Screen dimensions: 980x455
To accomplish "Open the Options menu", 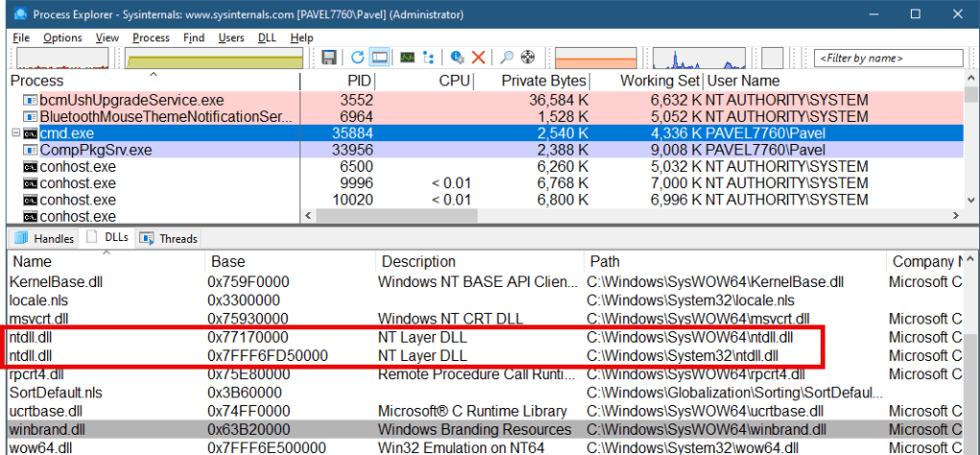I will point(62,37).
